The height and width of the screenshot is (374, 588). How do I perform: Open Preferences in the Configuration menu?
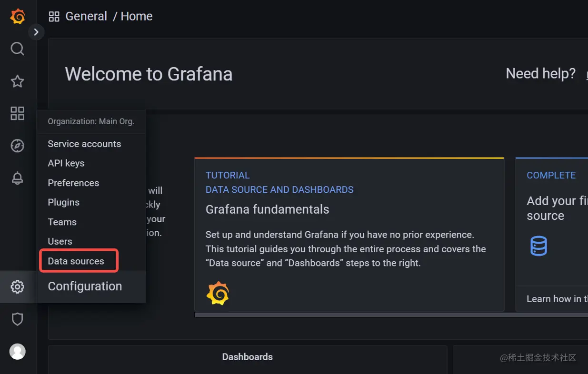click(73, 183)
